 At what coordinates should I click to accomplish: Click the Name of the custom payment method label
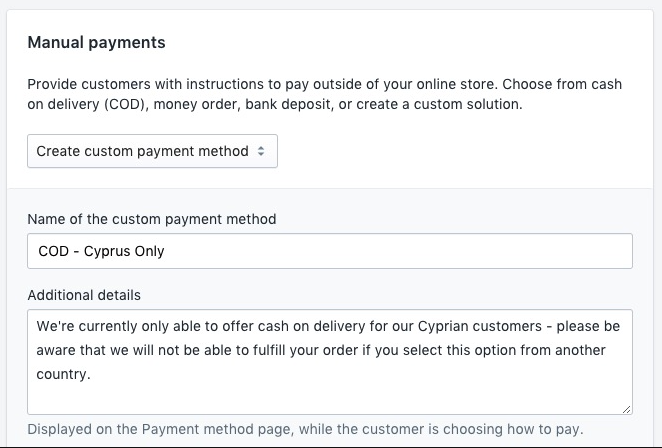point(151,219)
